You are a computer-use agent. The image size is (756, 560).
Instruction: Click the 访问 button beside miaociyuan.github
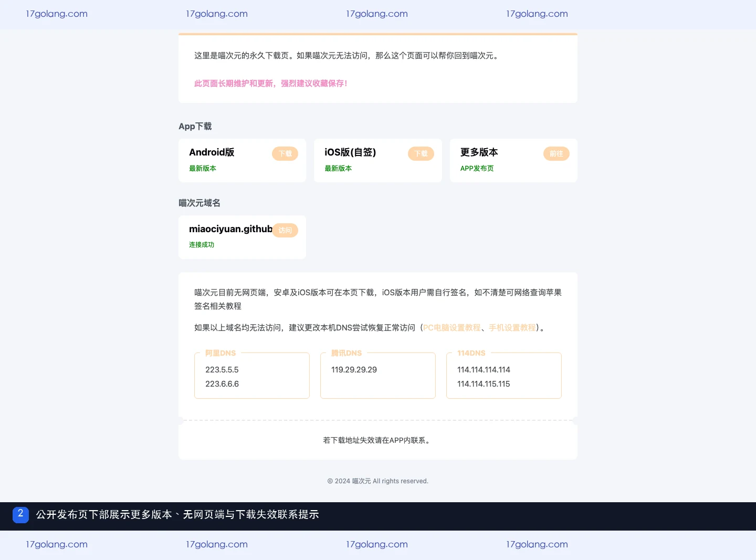coord(285,230)
